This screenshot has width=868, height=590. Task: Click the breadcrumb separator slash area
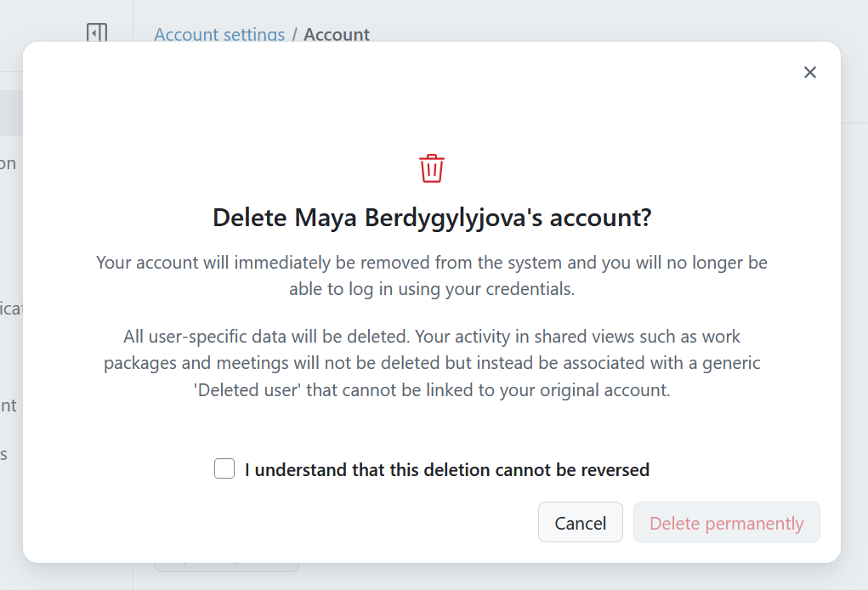tap(294, 34)
